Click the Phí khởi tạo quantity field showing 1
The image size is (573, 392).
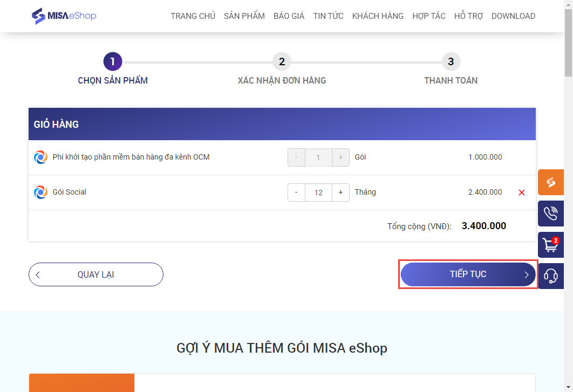[318, 157]
